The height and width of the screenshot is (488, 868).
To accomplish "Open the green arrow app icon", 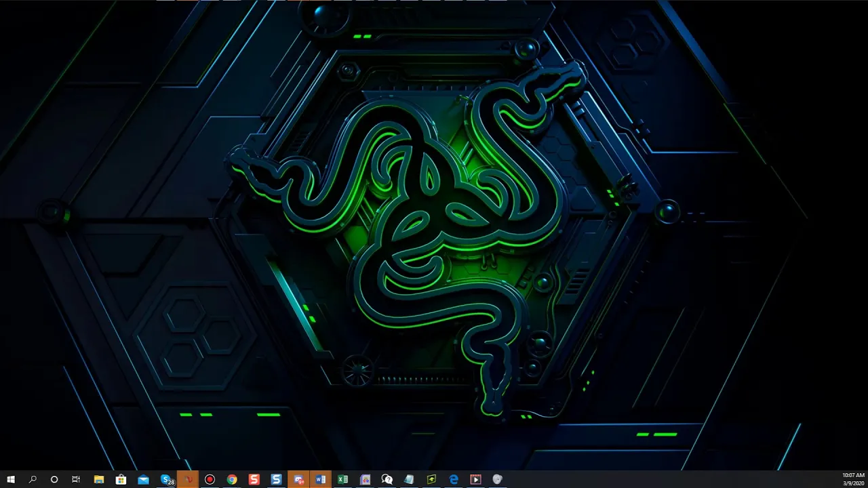I will (431, 479).
